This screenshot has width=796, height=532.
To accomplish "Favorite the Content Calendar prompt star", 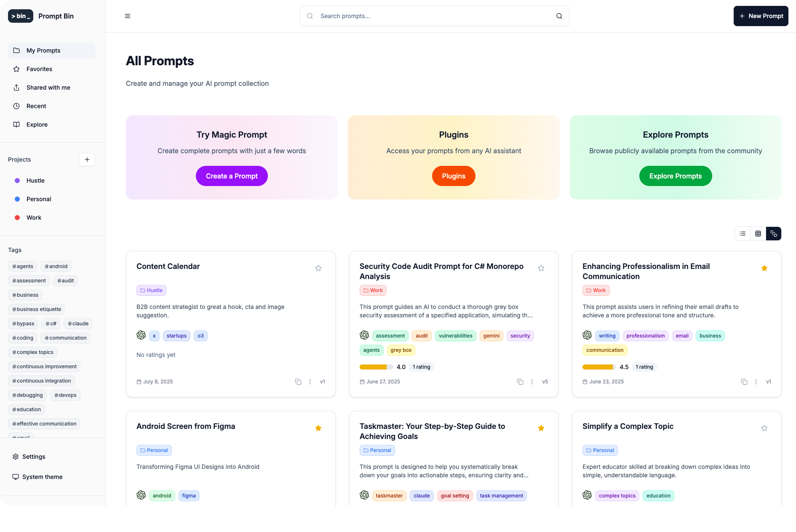I will (x=318, y=268).
